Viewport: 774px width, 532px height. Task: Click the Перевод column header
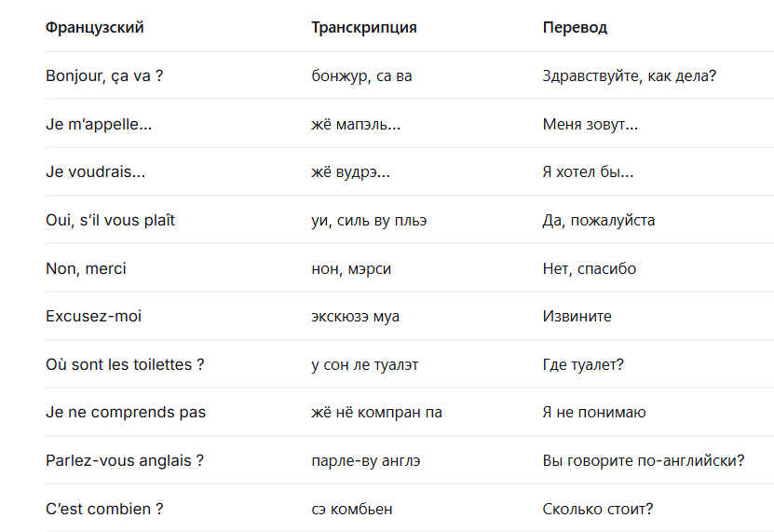point(575,28)
